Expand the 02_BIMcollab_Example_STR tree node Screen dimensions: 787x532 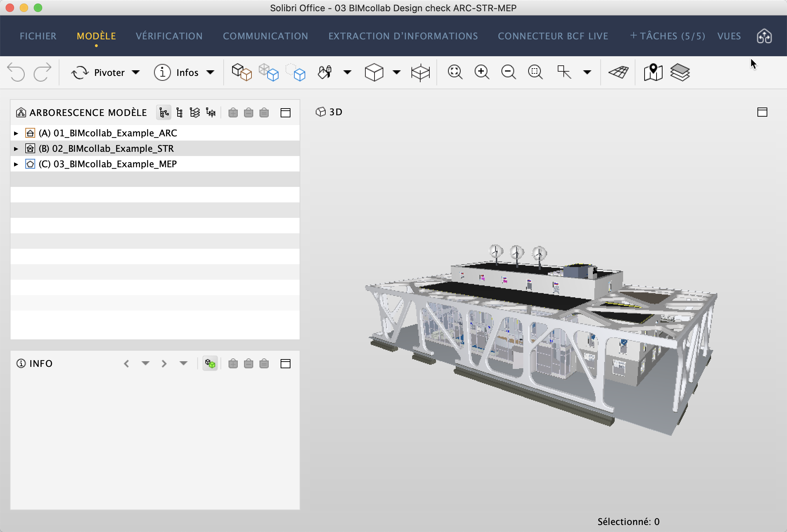pos(16,149)
